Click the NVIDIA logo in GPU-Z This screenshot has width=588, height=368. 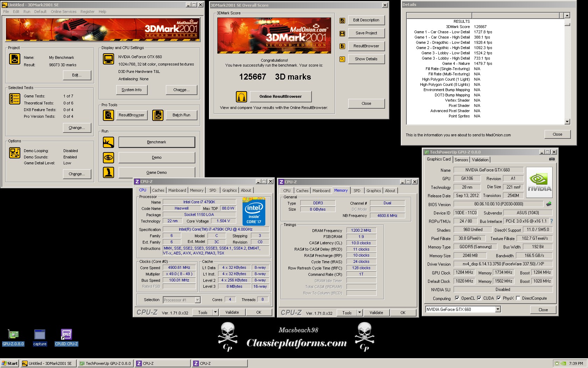point(539,182)
